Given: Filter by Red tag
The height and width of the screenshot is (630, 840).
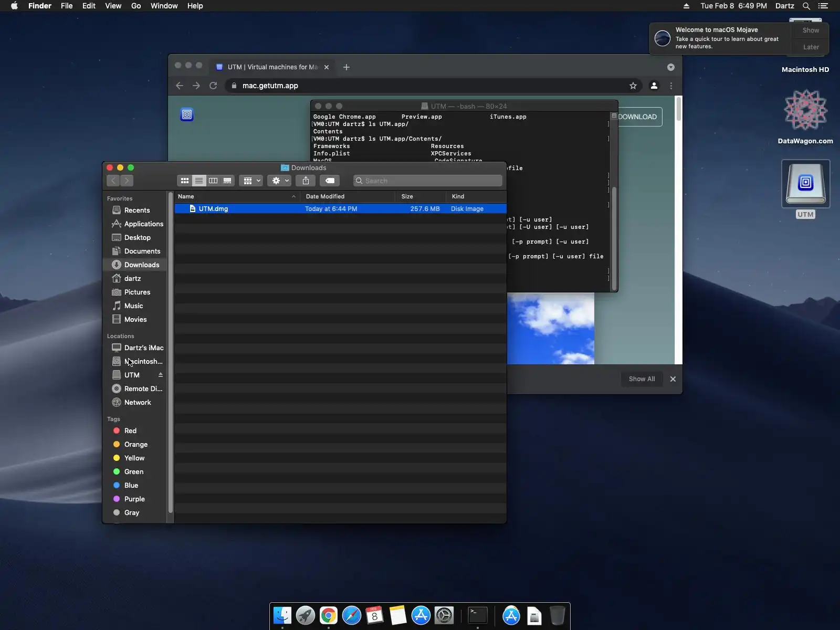Looking at the screenshot, I should pos(135,430).
